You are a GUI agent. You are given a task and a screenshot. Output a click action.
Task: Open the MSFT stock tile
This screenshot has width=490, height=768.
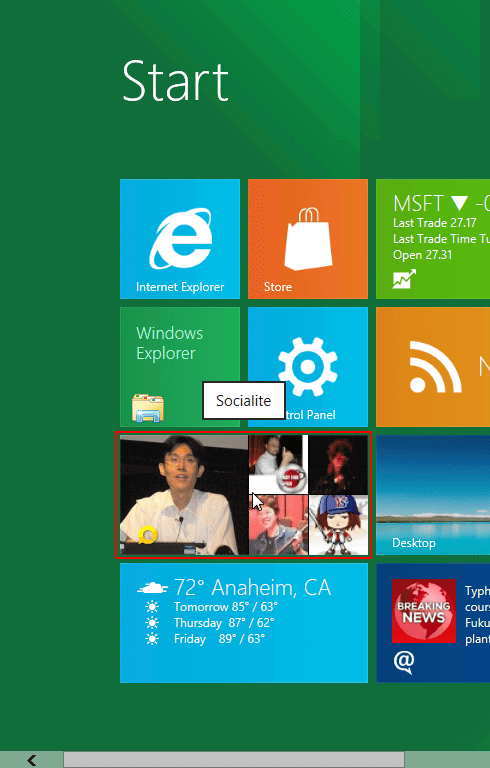coord(433,239)
